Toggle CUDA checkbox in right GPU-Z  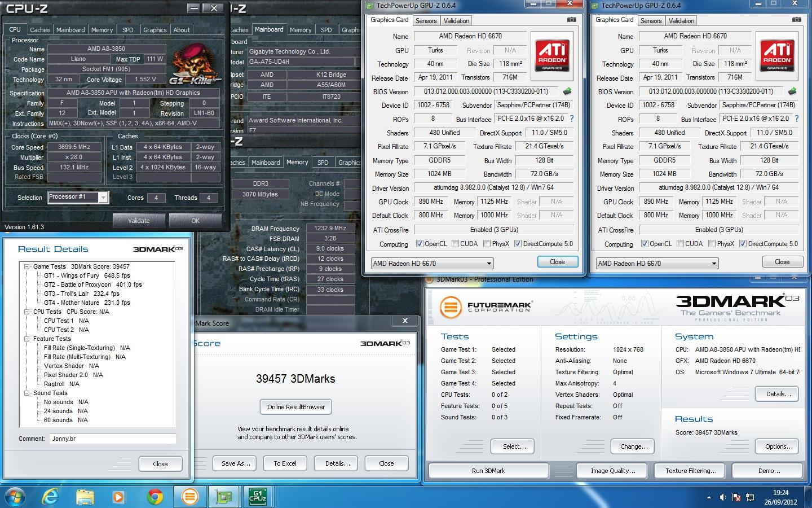[680, 244]
